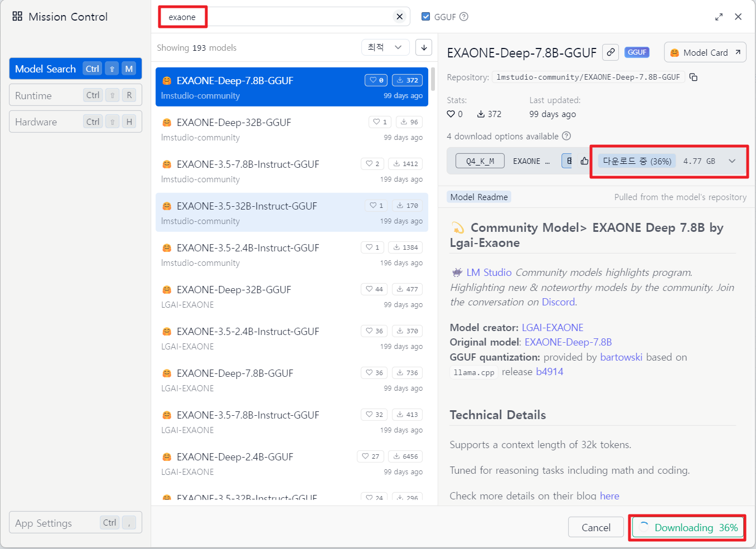
Task: Switch to the Runtime tab
Action: point(75,95)
